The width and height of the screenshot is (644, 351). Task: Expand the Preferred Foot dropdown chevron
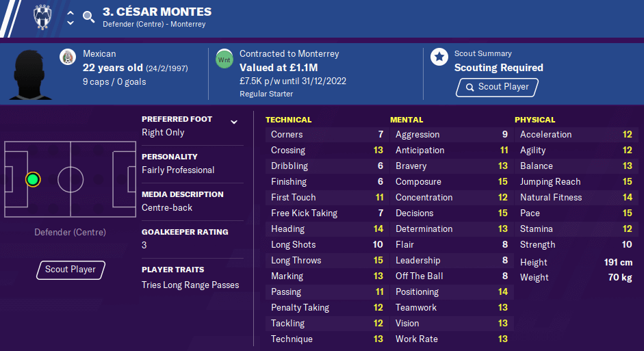point(234,122)
